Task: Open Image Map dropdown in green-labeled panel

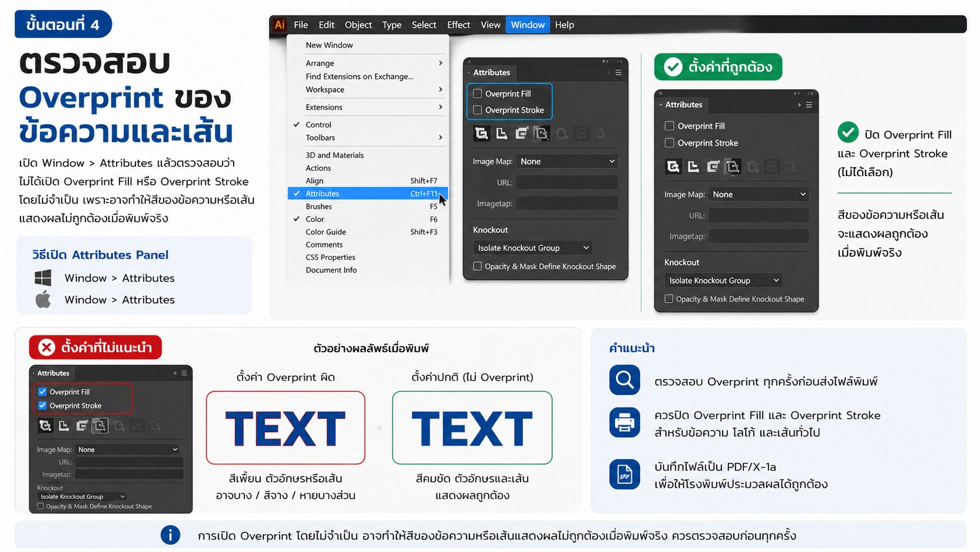Action: tap(758, 194)
